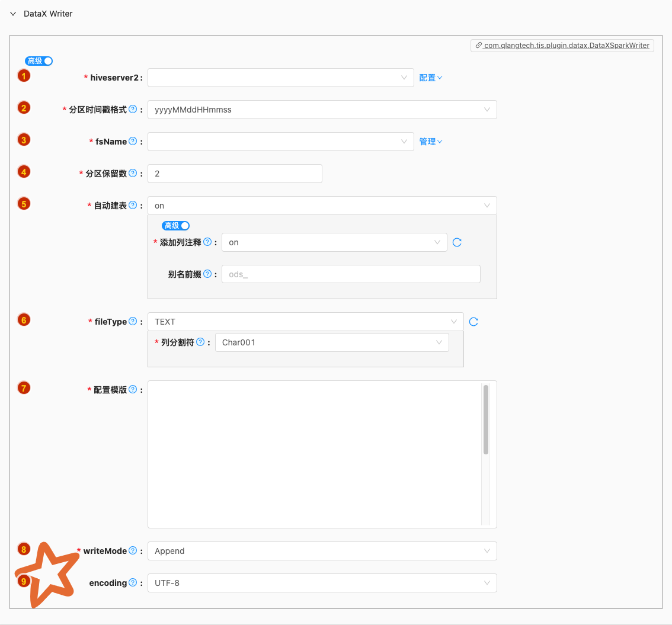Click the 别名前缀 input with ods_ placeholder
Viewport: 672px width, 625px height.
coord(351,274)
